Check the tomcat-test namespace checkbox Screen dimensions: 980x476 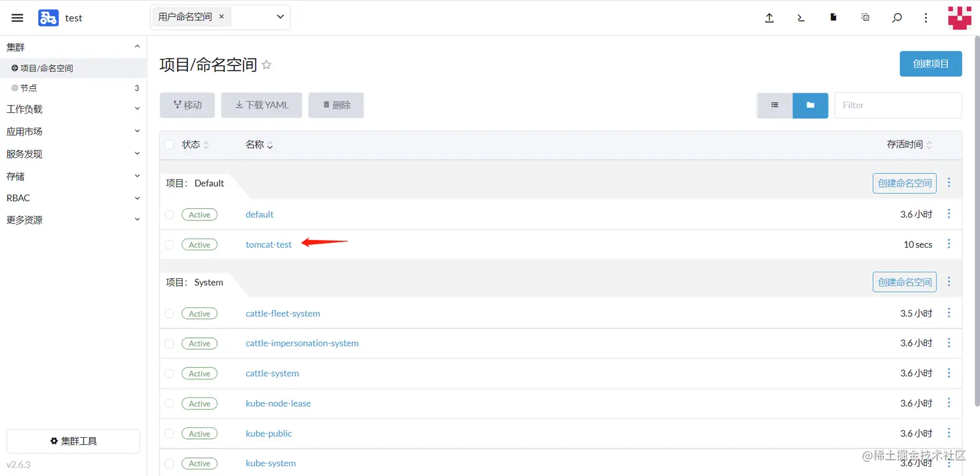point(169,244)
